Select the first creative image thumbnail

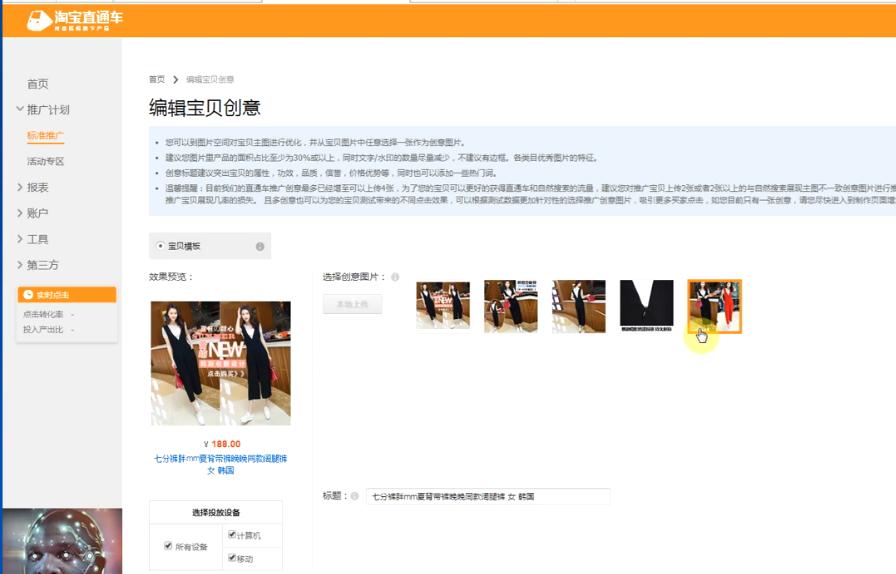coord(443,305)
